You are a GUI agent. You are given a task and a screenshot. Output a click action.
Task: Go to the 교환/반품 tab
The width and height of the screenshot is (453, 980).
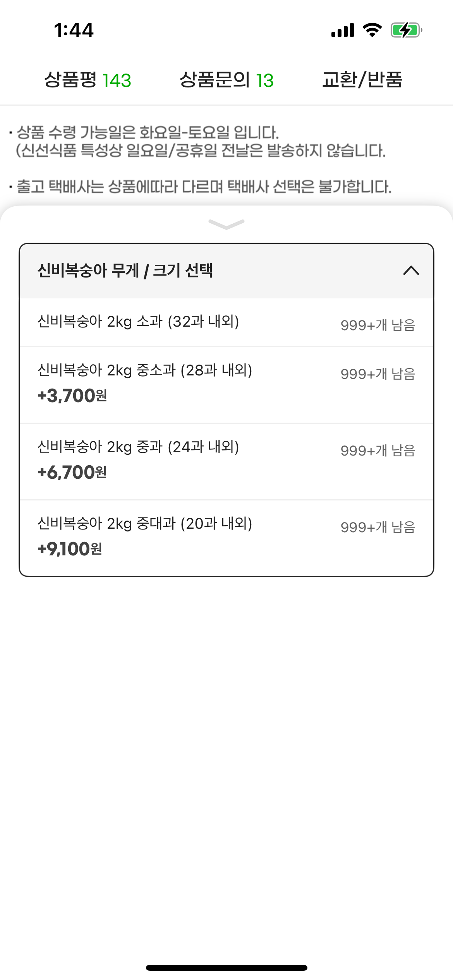pos(362,80)
